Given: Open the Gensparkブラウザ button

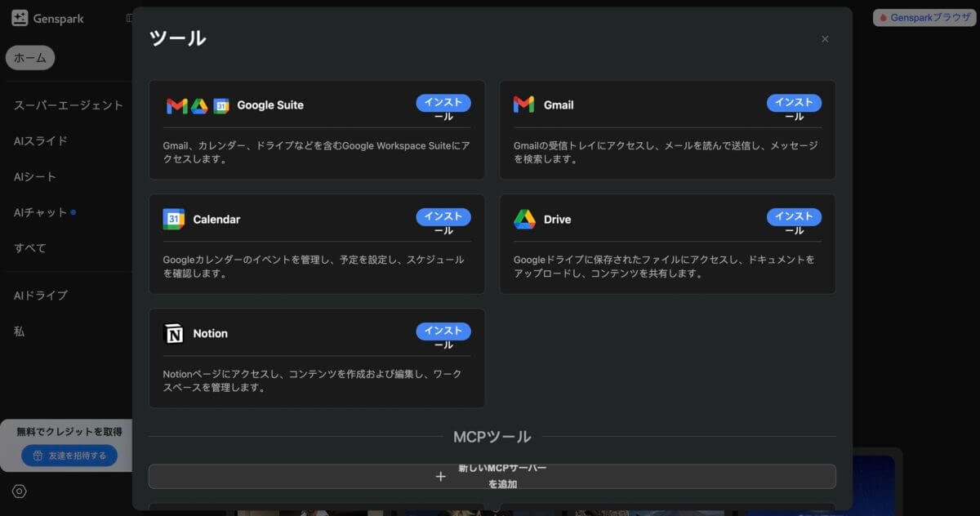Looking at the screenshot, I should (x=924, y=17).
